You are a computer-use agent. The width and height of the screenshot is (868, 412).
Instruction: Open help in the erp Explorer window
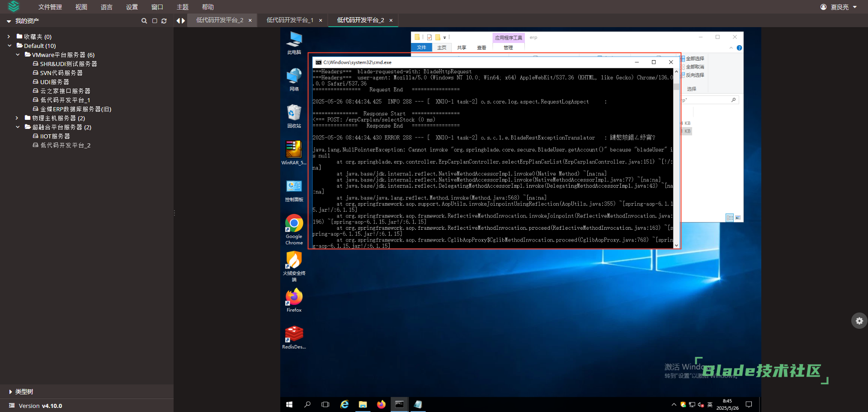739,47
